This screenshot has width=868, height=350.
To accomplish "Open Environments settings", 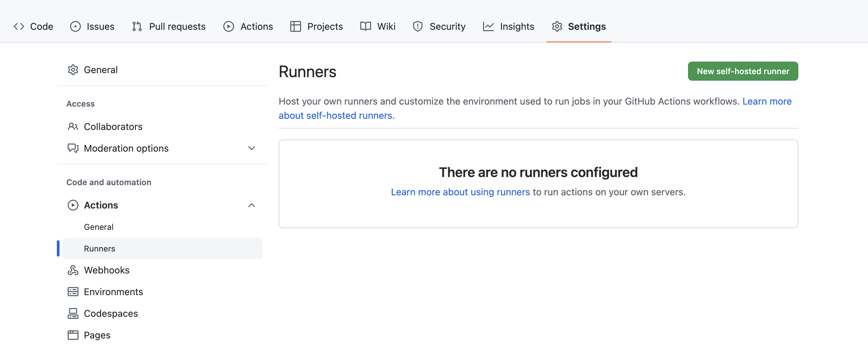I will click(162, 292).
